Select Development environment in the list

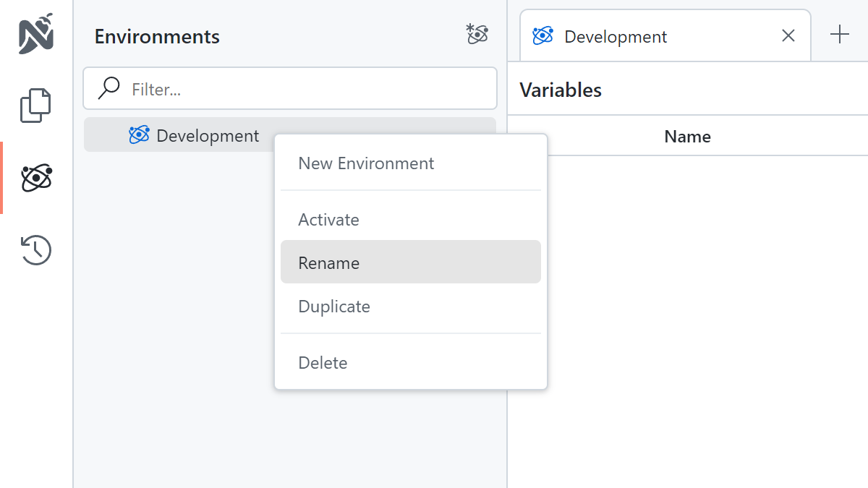pos(208,136)
